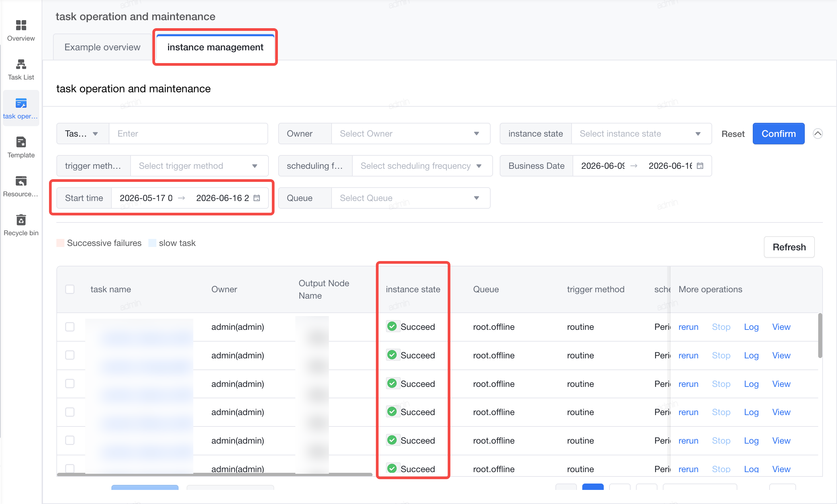Collapse the filter panel with the chevron-up button
The image size is (837, 504).
[x=818, y=134]
